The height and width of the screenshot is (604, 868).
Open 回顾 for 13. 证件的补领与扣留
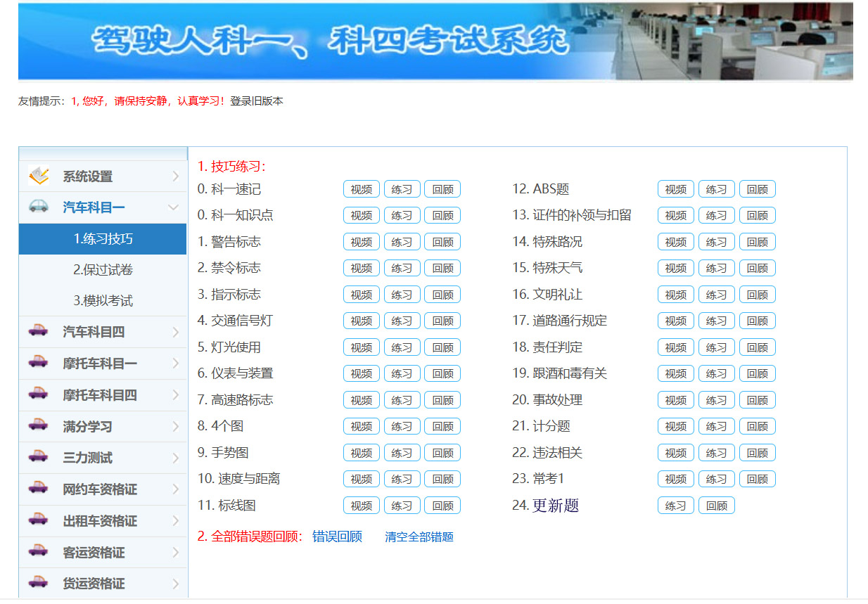click(x=757, y=215)
